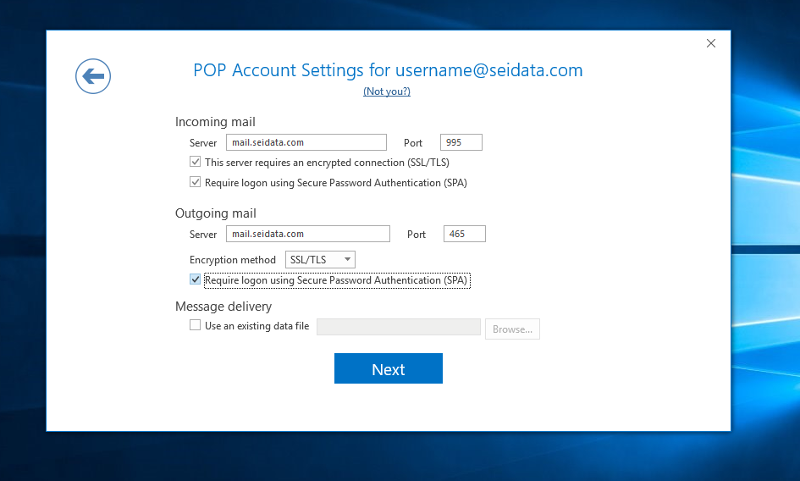The height and width of the screenshot is (481, 800).
Task: Close the account settings dialog
Action: coord(711,43)
